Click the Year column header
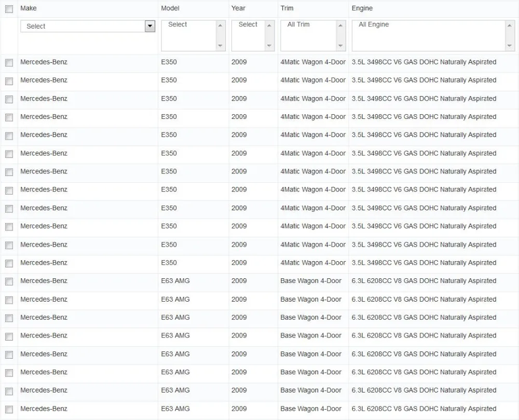 click(x=238, y=8)
